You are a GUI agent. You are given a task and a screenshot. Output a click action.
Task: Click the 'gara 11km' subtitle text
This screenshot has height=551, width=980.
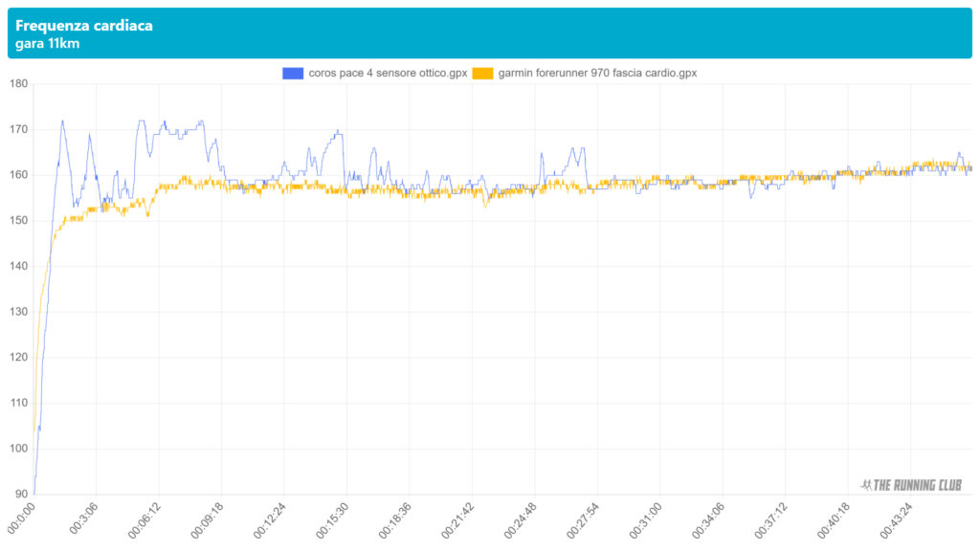[x=47, y=44]
